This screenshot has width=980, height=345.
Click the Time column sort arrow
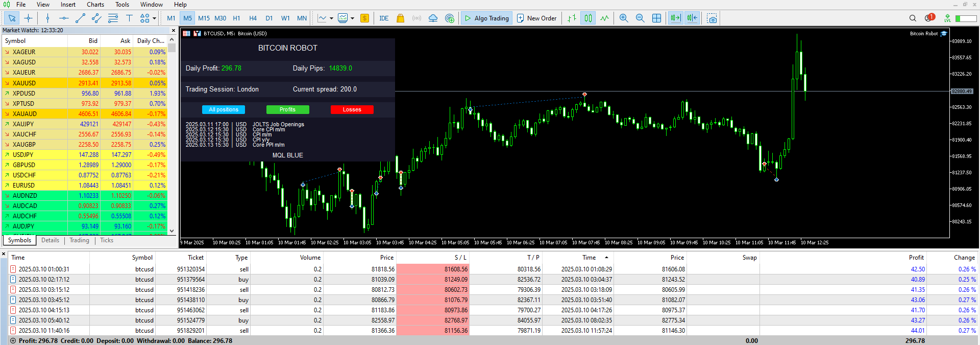606,258
